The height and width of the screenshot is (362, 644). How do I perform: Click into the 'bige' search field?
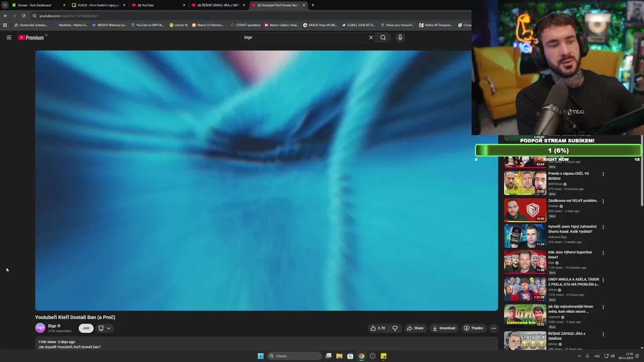click(304, 37)
